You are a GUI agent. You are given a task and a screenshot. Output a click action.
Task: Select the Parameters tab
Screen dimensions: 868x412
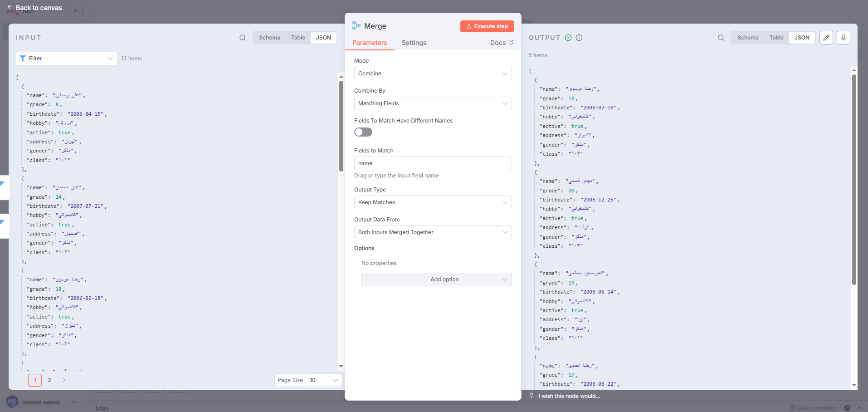coord(370,43)
